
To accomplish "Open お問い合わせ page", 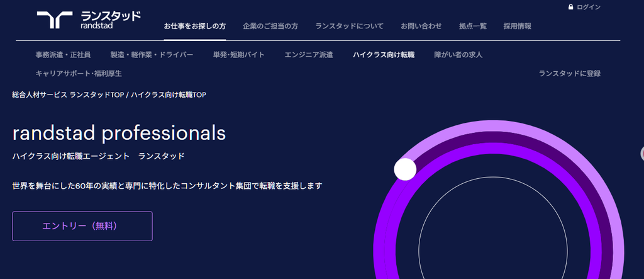I will (421, 26).
